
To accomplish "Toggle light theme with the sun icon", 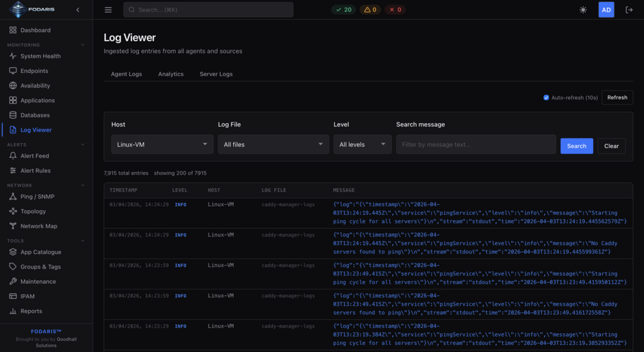I will 583,10.
